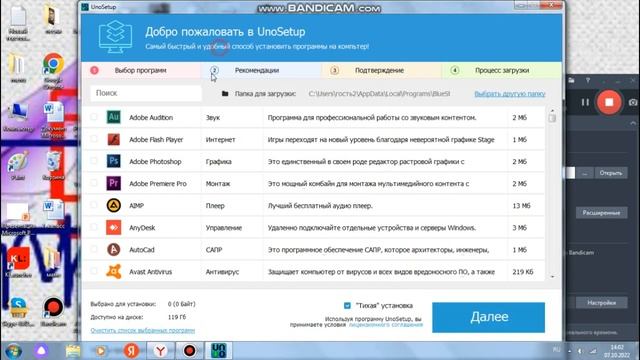Click the Adobe Flash Player icon
The image size is (640, 360).
coord(113,139)
